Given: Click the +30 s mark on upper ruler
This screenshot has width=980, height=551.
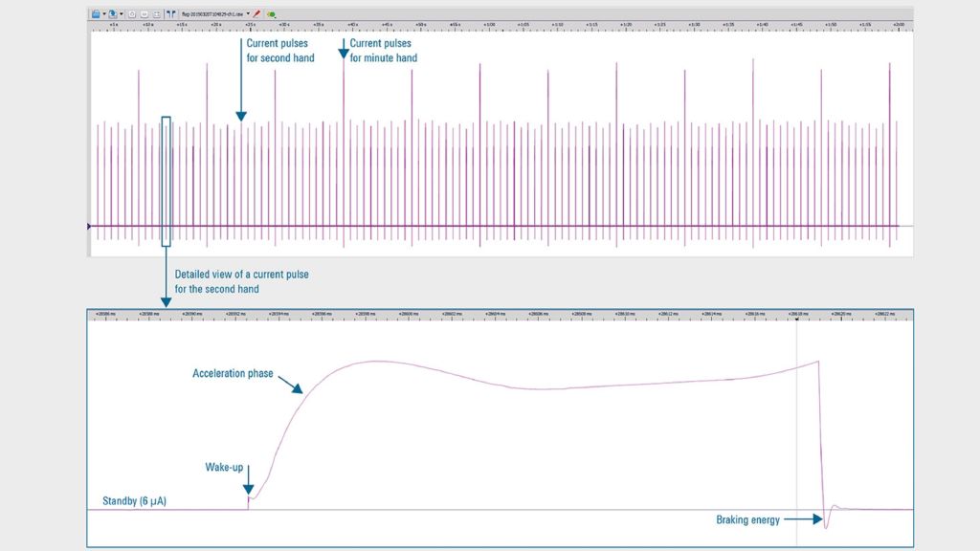Looking at the screenshot, I should [x=284, y=25].
